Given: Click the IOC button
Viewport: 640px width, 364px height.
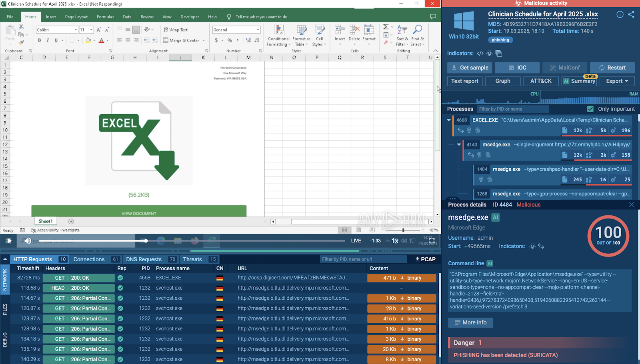Looking at the screenshot, I should coord(517,68).
